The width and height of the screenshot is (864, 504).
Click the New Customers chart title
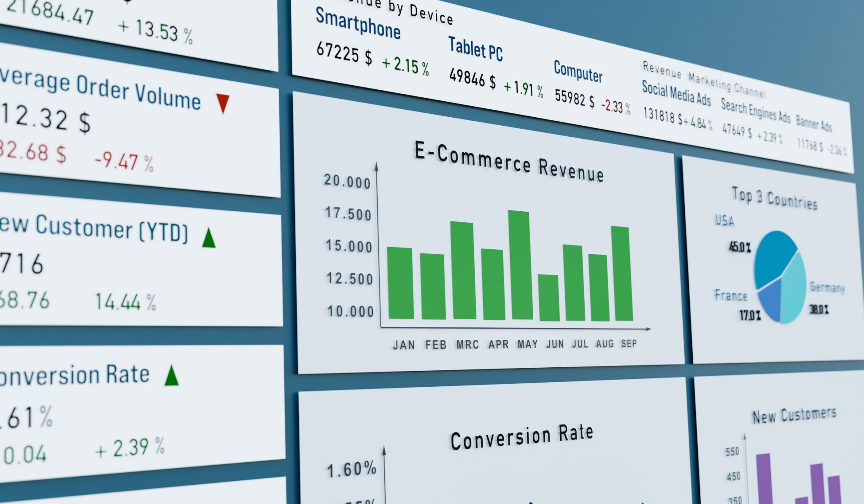(794, 415)
